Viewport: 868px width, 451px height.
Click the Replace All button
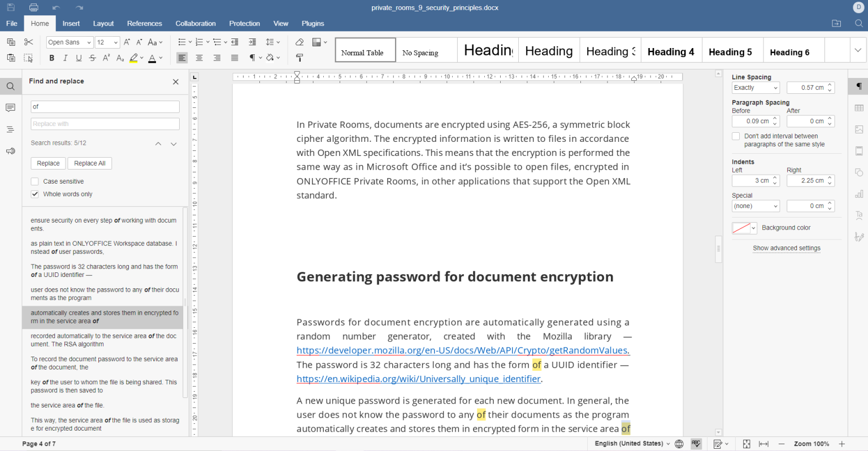(x=89, y=163)
